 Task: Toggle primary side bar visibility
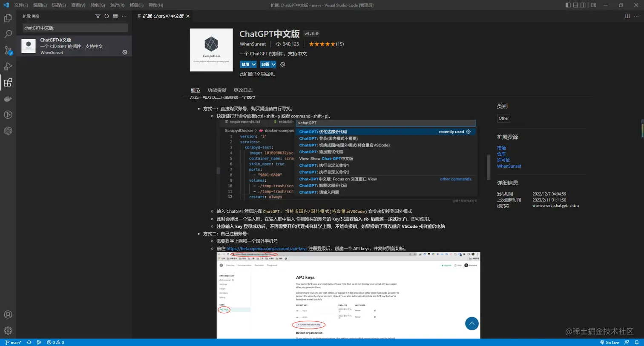pyautogui.click(x=568, y=5)
